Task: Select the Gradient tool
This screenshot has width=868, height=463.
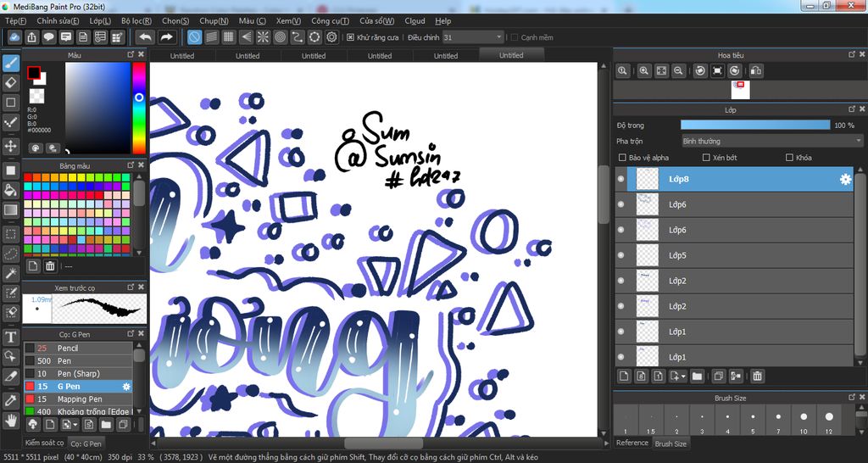Action: [x=10, y=210]
